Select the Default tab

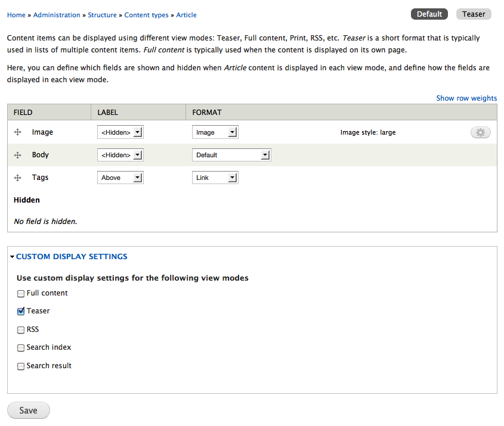(429, 14)
